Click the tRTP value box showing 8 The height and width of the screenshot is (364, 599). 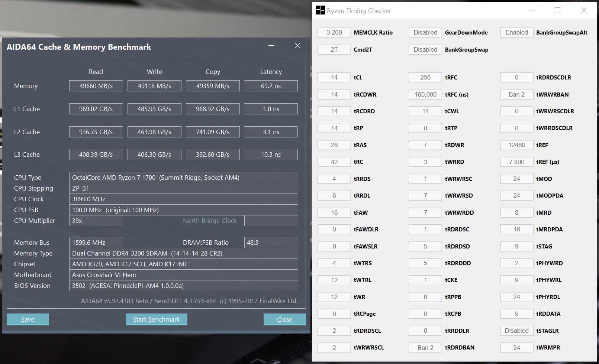pyautogui.click(x=425, y=128)
